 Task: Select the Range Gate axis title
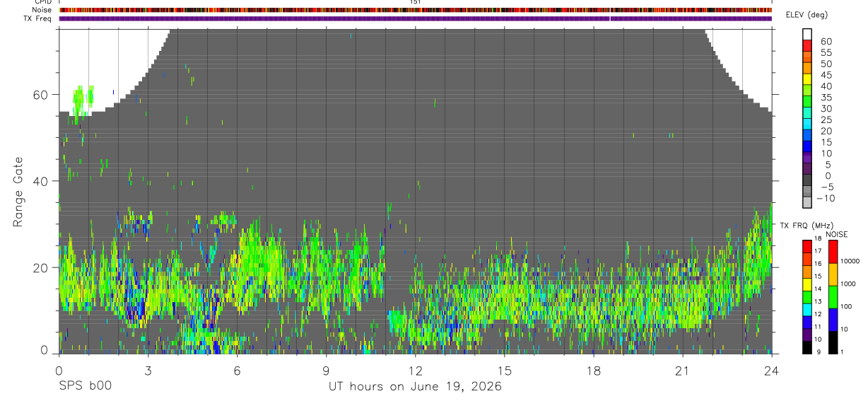click(x=19, y=191)
